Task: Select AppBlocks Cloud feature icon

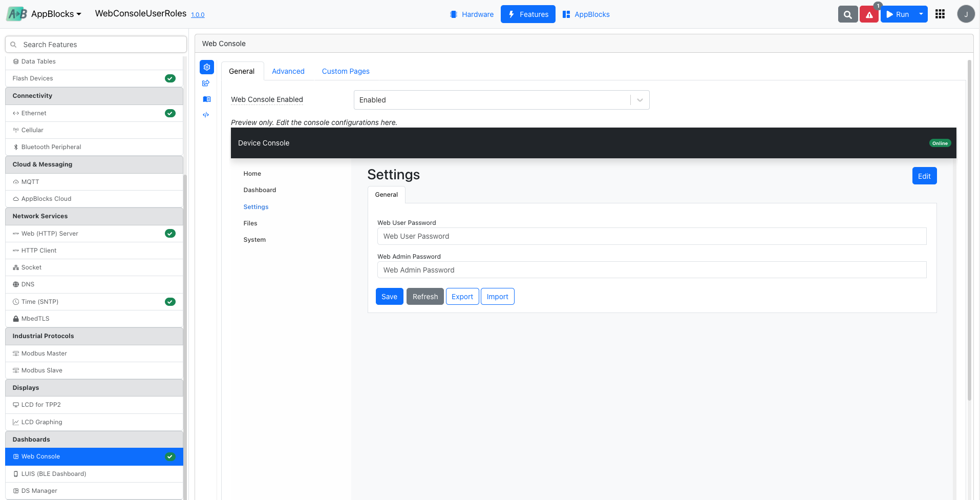Action: pos(16,199)
